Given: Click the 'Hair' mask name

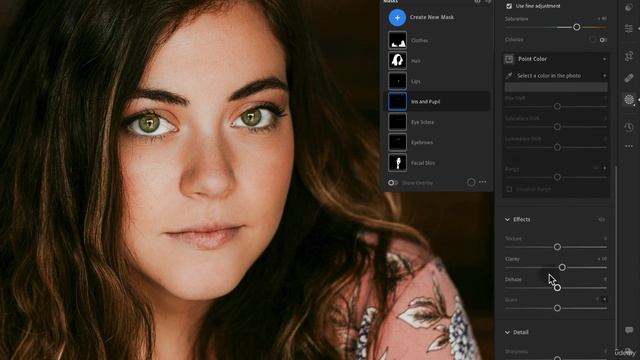Looking at the screenshot, I should pos(416,61).
